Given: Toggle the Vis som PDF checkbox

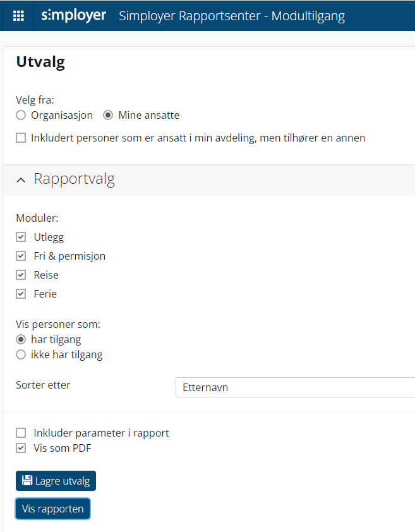Looking at the screenshot, I should 21,449.
